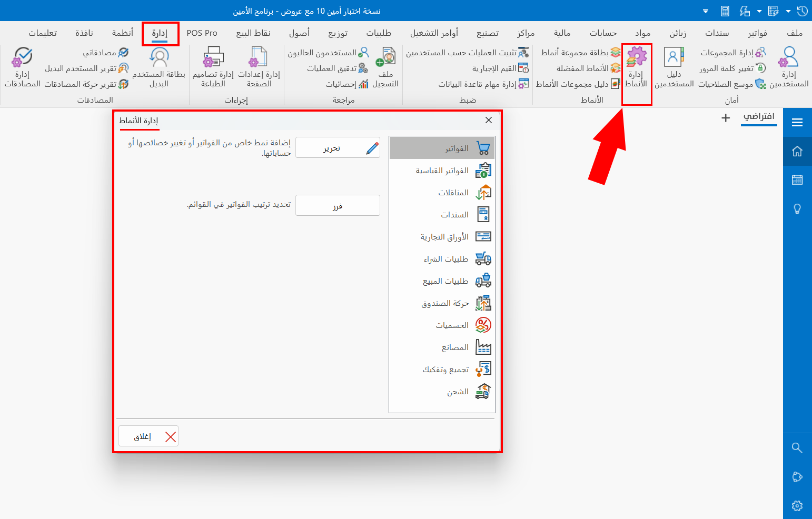Select حركة الصندوق list item
Viewport: 812px width, 519px height.
pos(442,303)
